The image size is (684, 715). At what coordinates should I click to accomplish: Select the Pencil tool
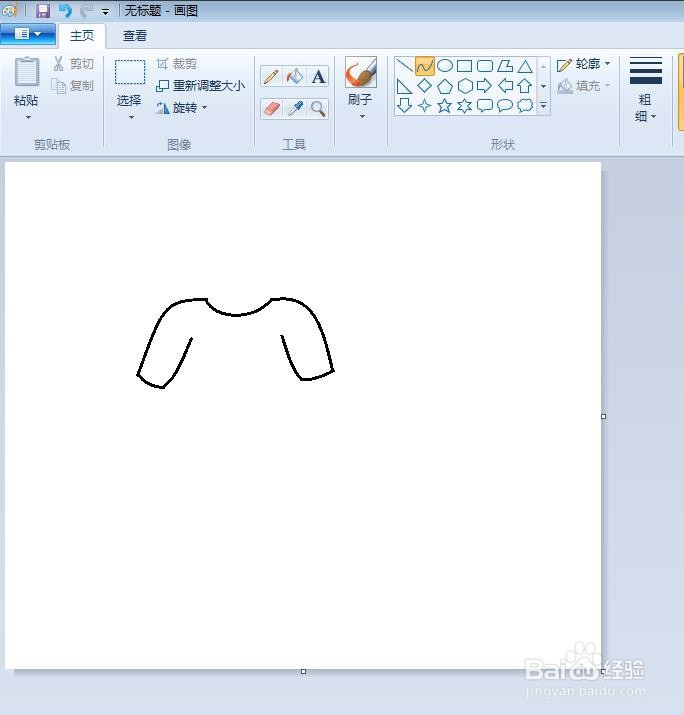coord(271,76)
